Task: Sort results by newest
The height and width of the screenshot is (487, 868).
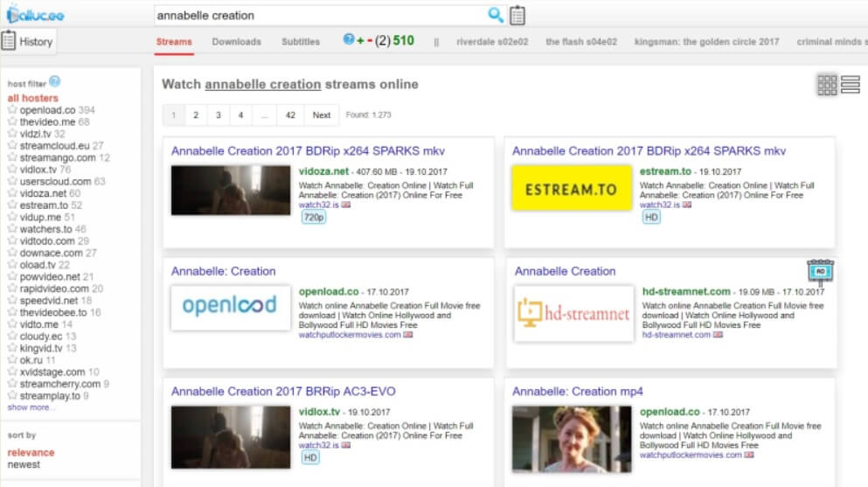Action: point(24,464)
